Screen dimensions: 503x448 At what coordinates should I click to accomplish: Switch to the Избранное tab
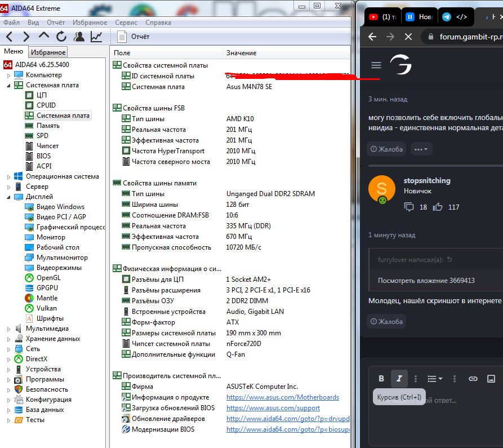(x=48, y=52)
